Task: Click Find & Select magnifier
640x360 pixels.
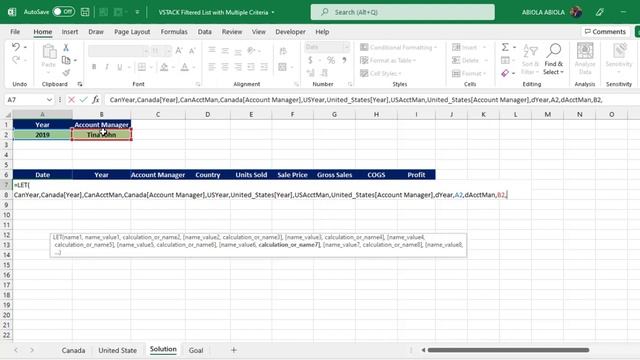Action: [553, 59]
